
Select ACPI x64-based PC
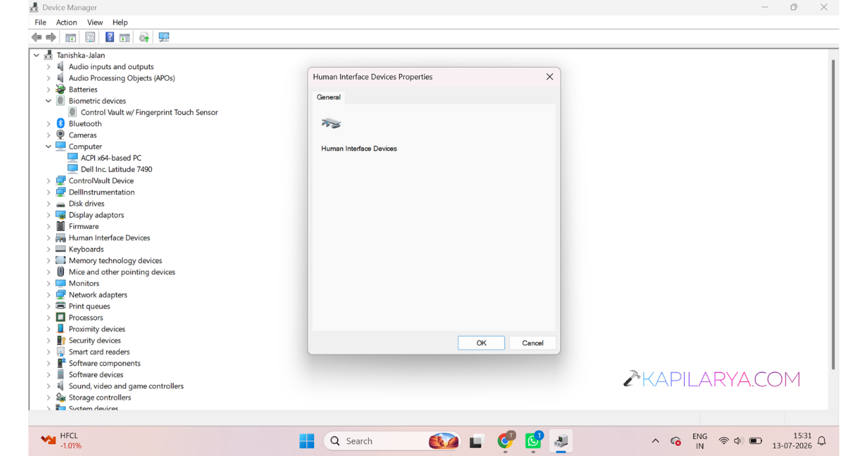[111, 158]
